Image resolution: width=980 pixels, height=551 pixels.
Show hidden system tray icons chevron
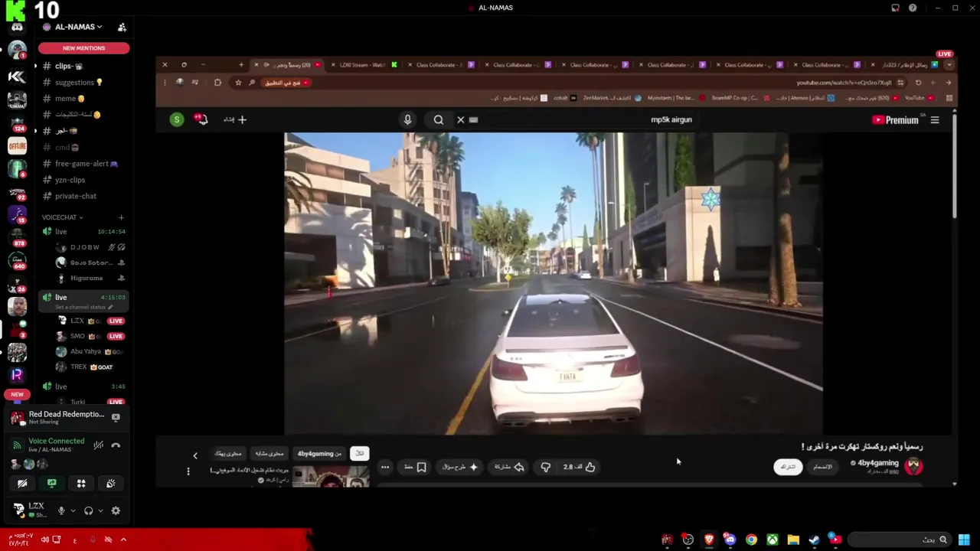click(123, 540)
